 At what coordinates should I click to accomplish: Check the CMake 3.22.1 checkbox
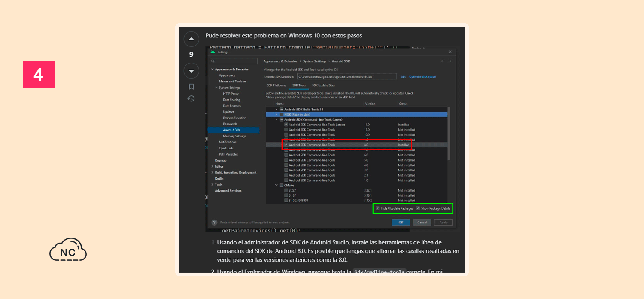click(x=286, y=190)
